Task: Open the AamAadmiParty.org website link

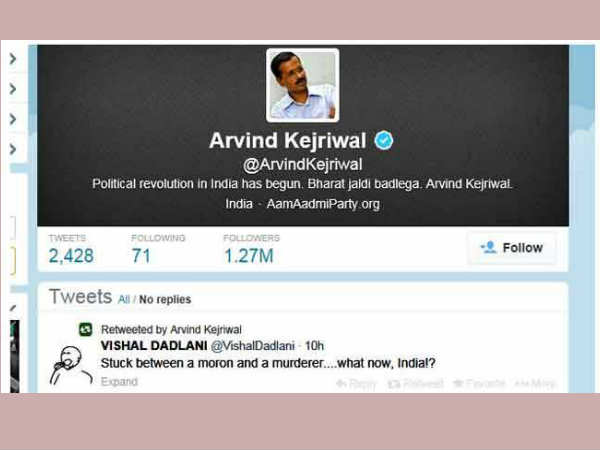Action: click(x=323, y=204)
